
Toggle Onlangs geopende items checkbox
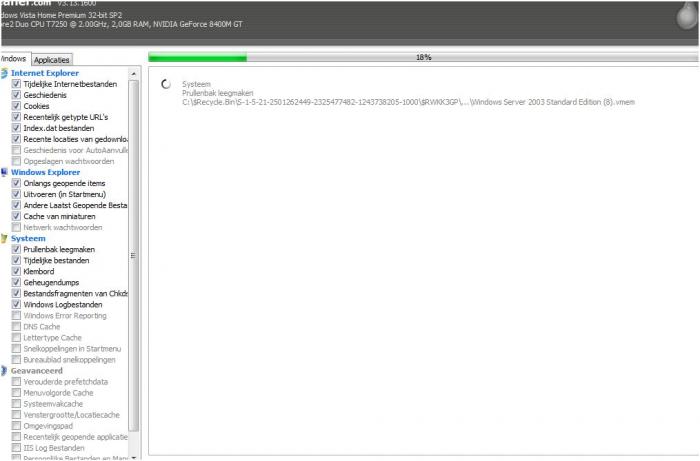click(17, 183)
